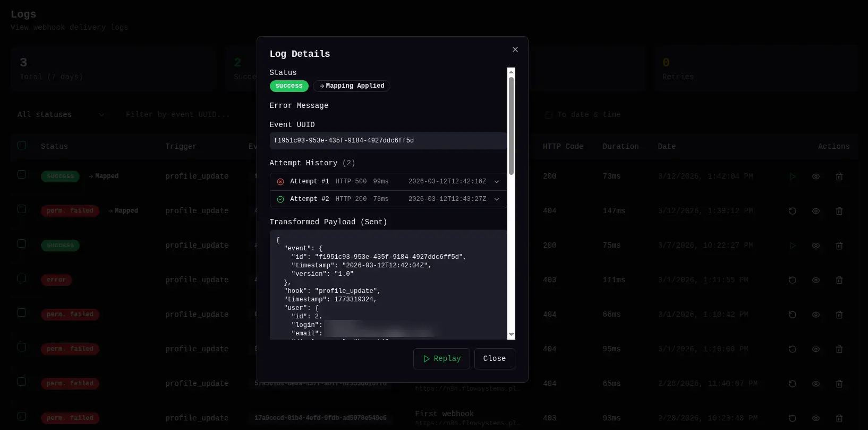
Task: Click the Transformed Payload JSON block
Action: [x=388, y=285]
